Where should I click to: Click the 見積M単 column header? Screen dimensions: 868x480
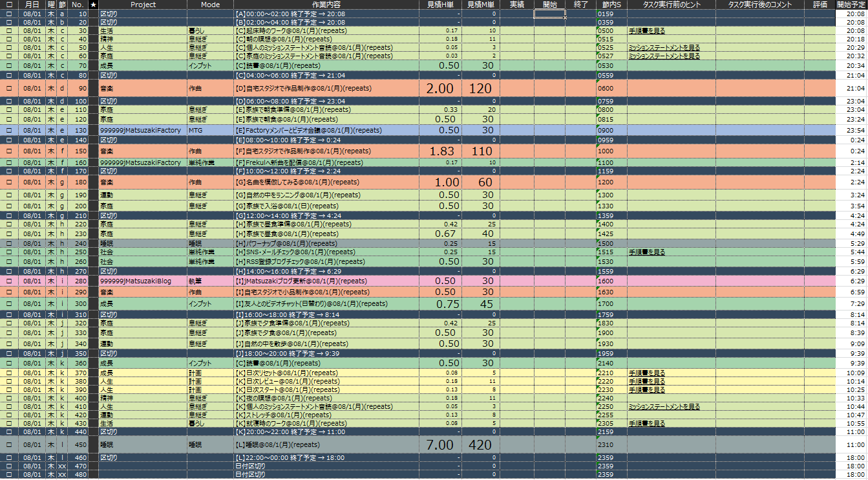click(480, 5)
